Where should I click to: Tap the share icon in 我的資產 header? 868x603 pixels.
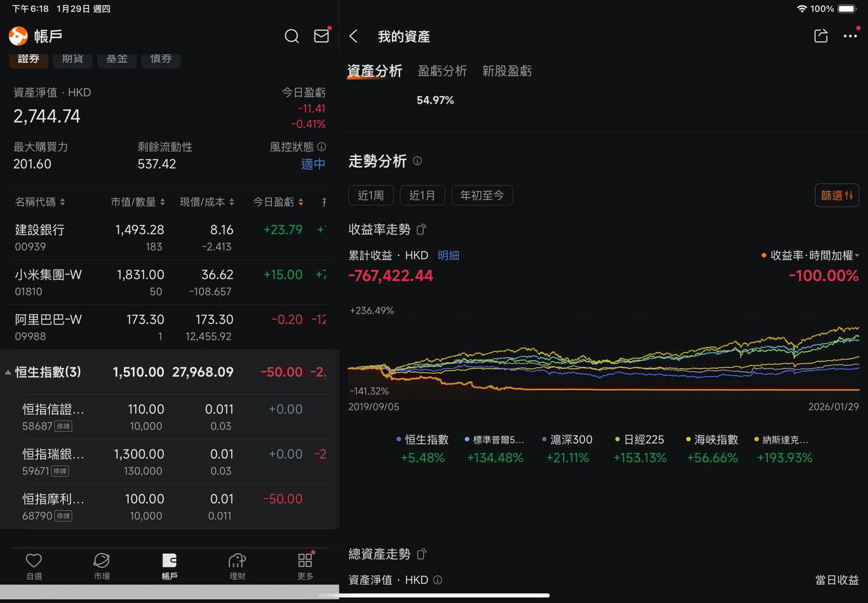click(821, 36)
